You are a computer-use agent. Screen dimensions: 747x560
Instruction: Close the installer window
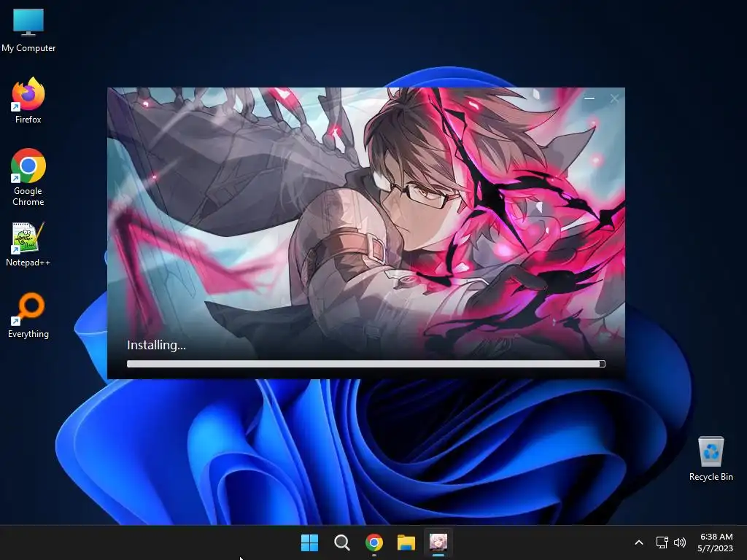(x=614, y=98)
